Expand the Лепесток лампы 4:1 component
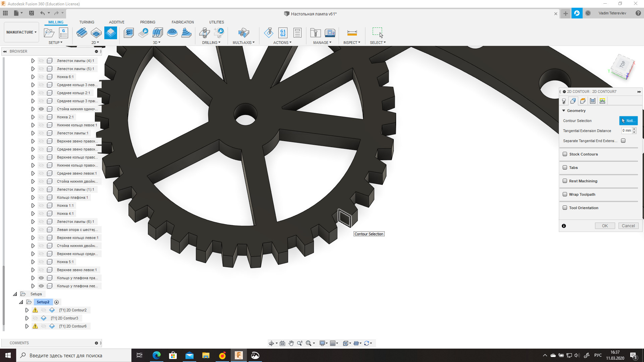 tap(33, 60)
